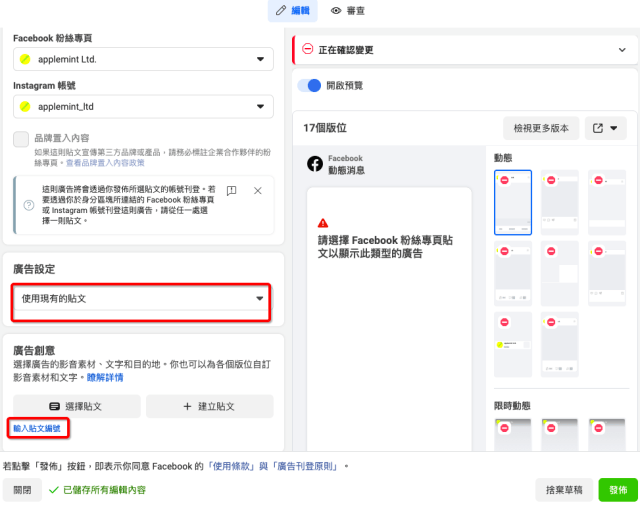Image resolution: width=640 pixels, height=505 pixels.
Task: Open the 查看品牌置入內容政策 link
Action: (105, 163)
